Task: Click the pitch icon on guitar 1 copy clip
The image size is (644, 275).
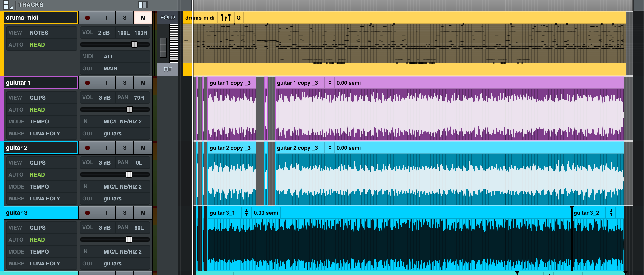Action: [x=329, y=83]
